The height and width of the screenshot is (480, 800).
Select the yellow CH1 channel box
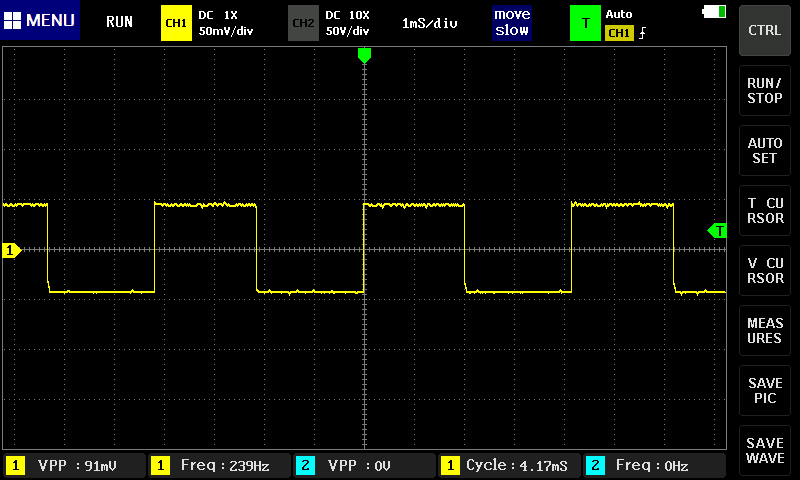(176, 23)
